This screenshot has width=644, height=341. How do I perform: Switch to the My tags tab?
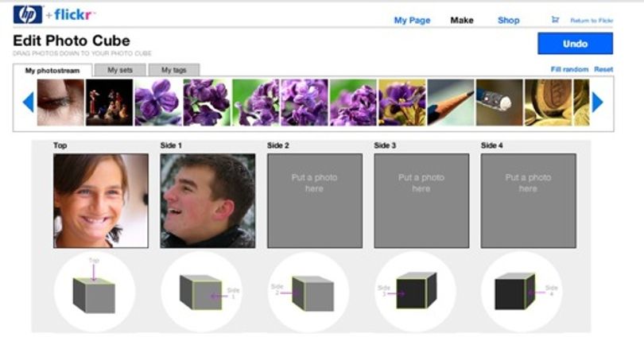[174, 70]
